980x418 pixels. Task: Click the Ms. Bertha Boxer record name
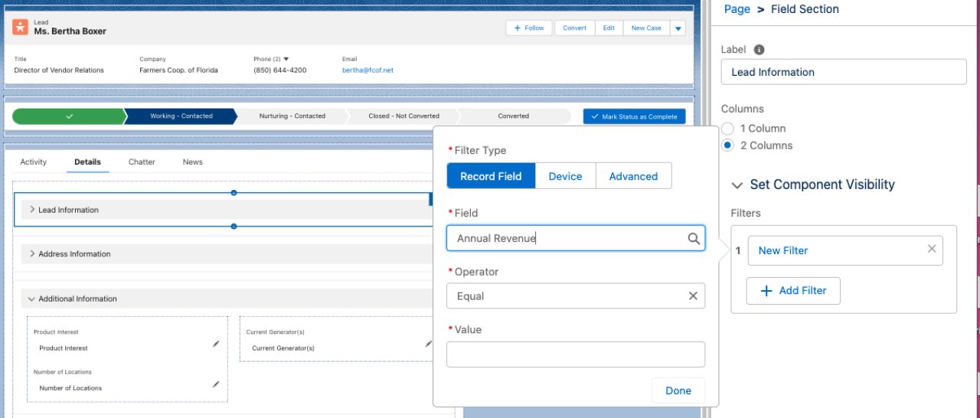click(70, 31)
